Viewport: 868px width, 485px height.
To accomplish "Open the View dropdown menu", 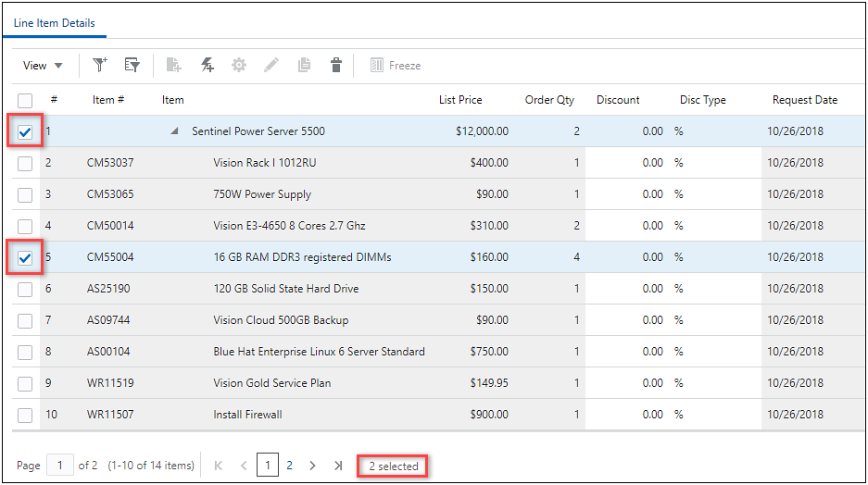I will [x=43, y=66].
